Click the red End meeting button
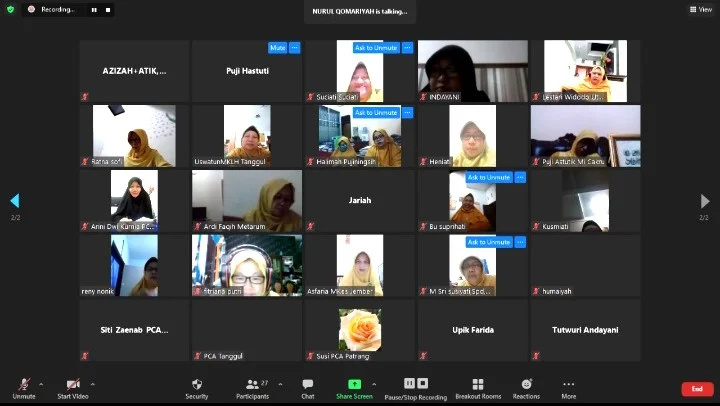Screen dimensions: 720x406 tap(697, 389)
